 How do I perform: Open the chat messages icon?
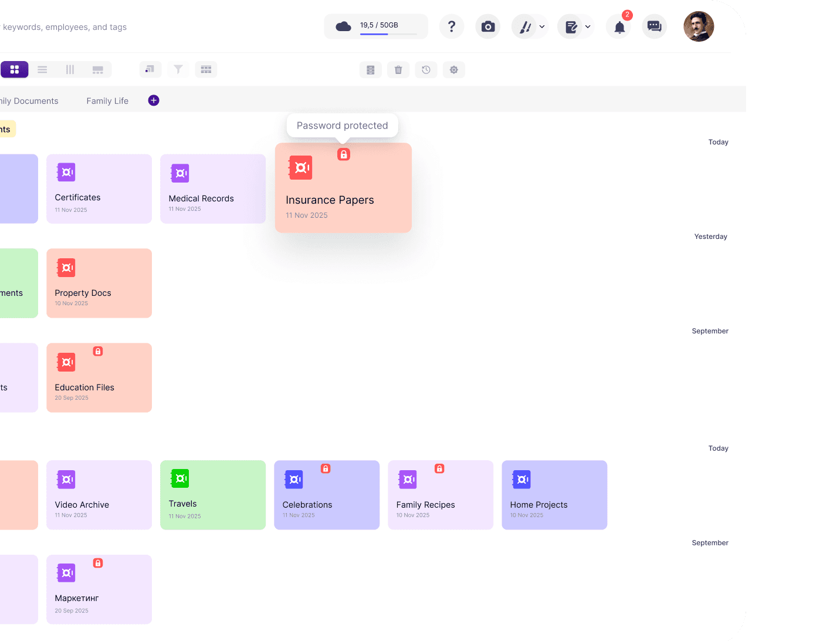click(x=654, y=26)
